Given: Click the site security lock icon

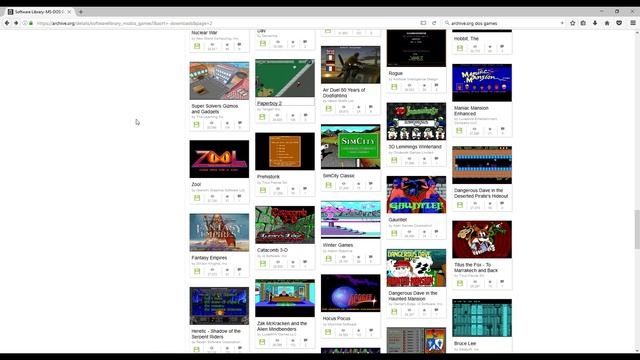Looking at the screenshot, I should click(x=31, y=23).
